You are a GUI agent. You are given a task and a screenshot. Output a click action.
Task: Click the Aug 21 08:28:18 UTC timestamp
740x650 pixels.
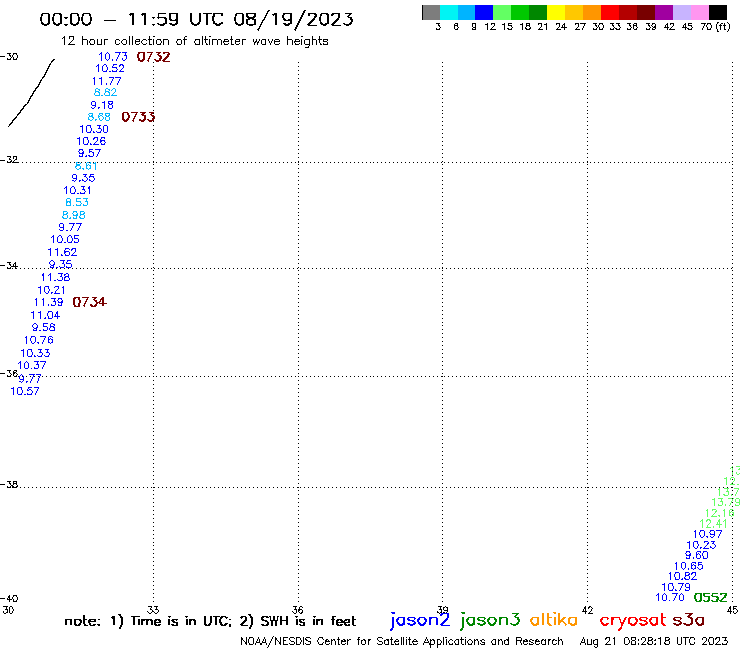pos(654,641)
